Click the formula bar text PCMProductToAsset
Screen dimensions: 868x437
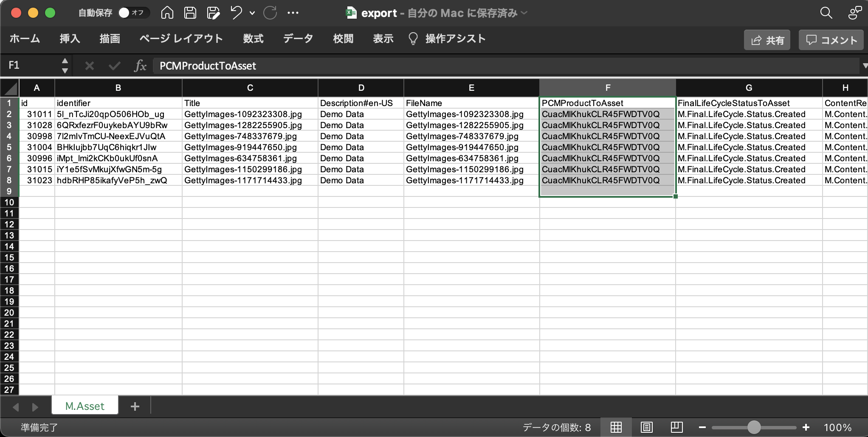click(208, 66)
